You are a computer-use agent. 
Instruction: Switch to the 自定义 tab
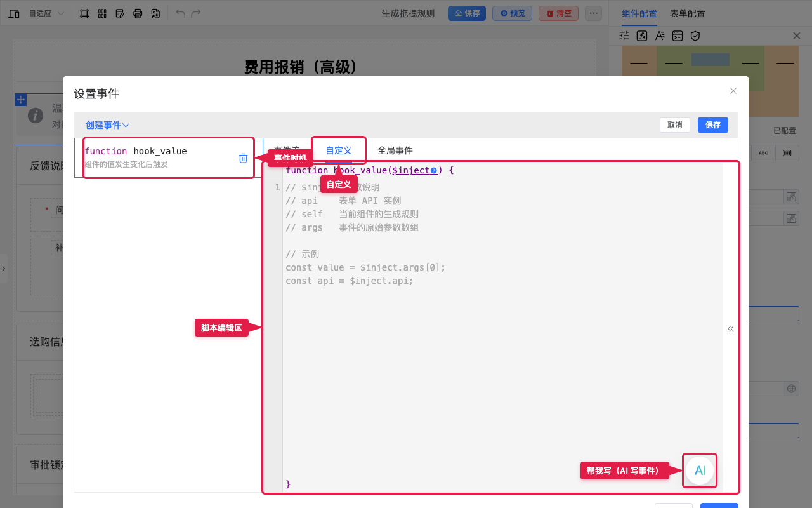pyautogui.click(x=339, y=150)
